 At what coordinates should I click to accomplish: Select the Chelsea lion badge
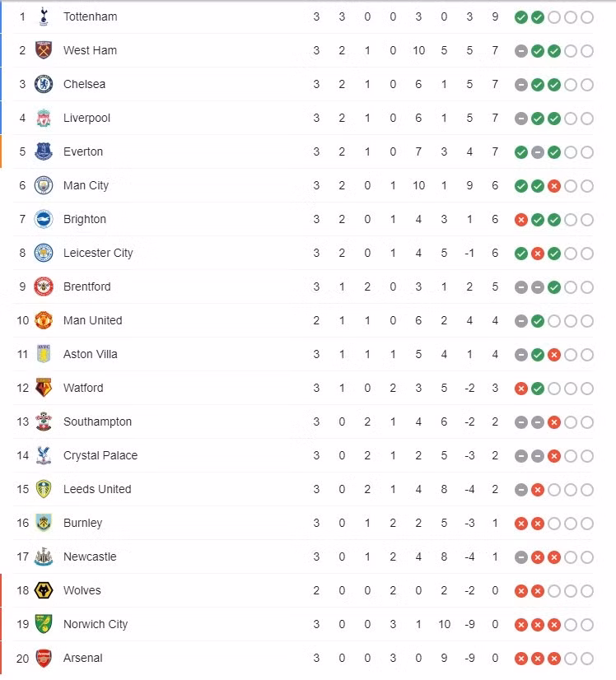(x=43, y=84)
